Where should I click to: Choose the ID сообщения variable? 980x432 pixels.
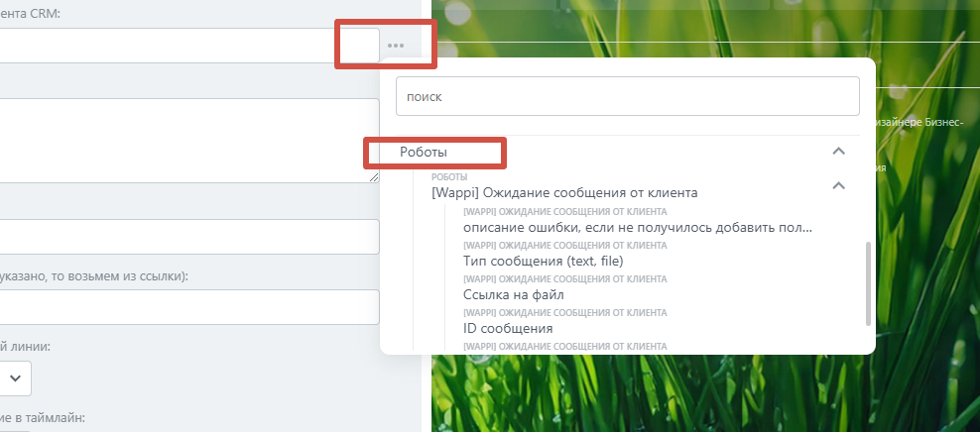[x=508, y=328]
